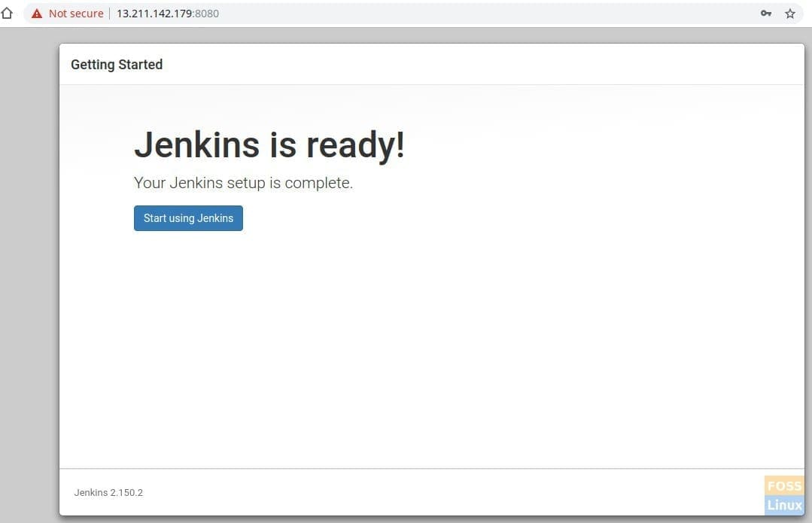This screenshot has width=812, height=523.
Task: Click the Getting Started title
Action: click(117, 64)
